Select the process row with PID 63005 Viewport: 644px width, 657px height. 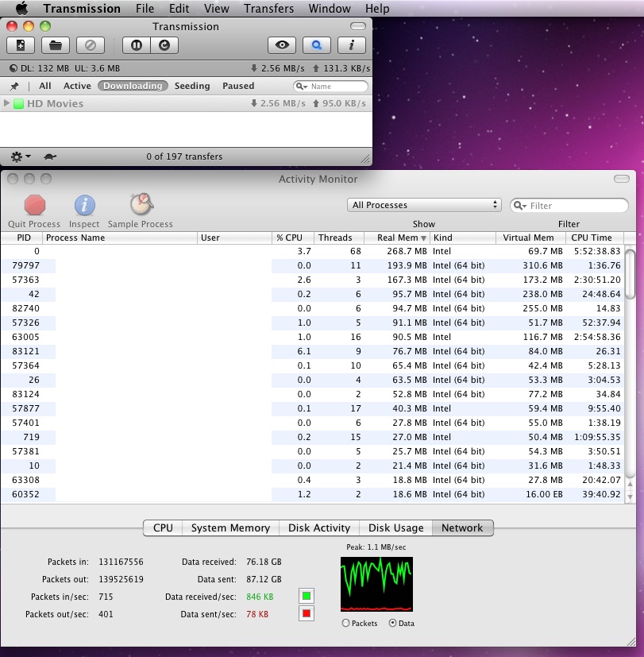312,337
